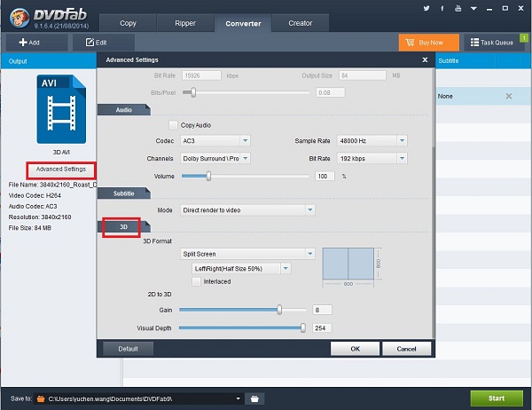The height and width of the screenshot is (410, 532).
Task: Click the Bits/Pixel value field 0.08
Action: 331,92
